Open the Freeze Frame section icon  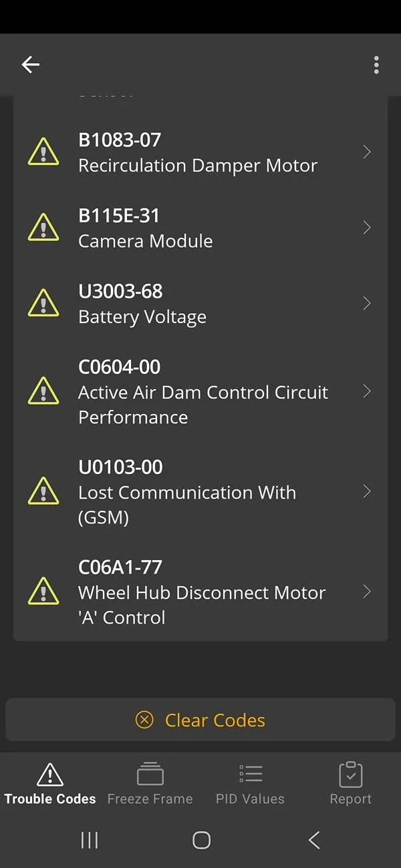pos(150,774)
